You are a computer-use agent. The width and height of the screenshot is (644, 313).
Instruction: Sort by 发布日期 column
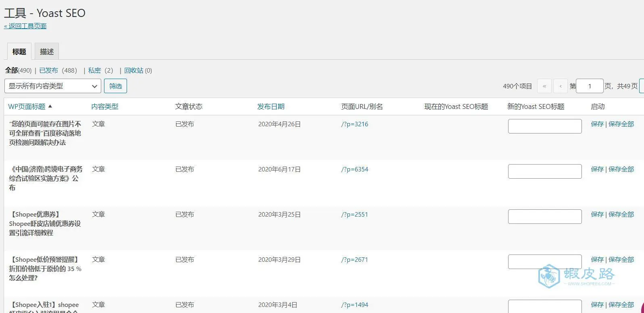(x=271, y=106)
